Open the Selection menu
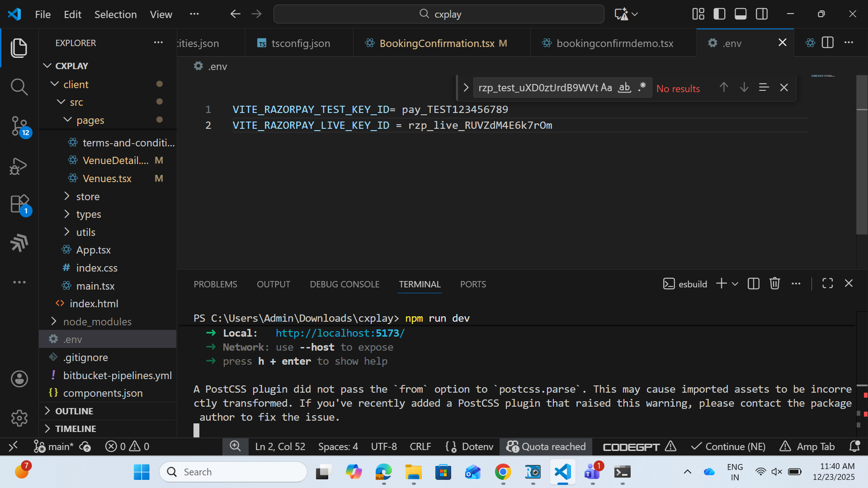This screenshot has height=488, width=868. click(x=115, y=14)
